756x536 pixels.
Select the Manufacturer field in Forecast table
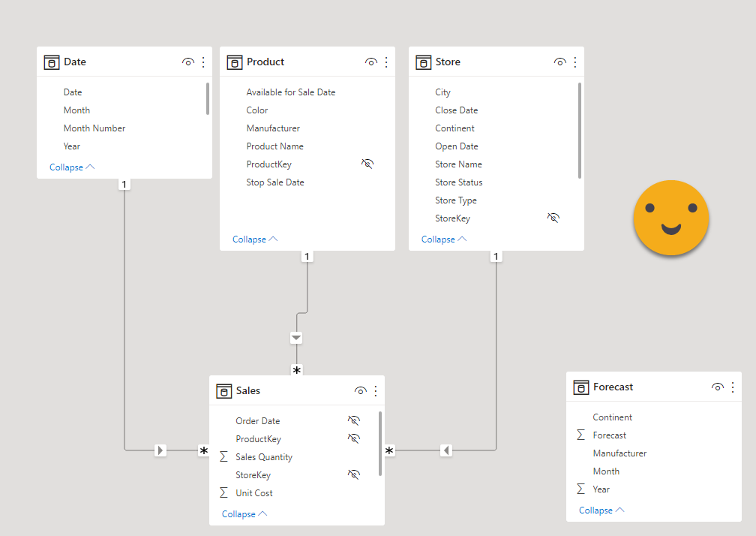pyautogui.click(x=619, y=453)
